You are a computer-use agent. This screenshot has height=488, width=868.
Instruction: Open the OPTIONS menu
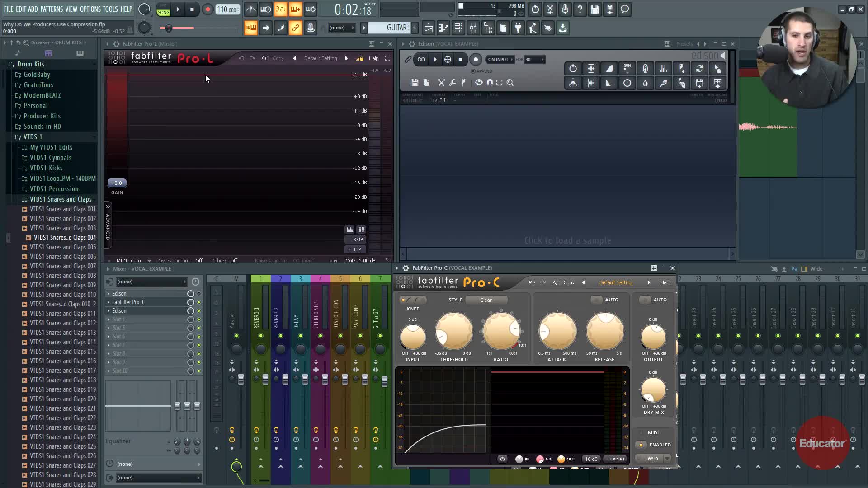pos(90,9)
